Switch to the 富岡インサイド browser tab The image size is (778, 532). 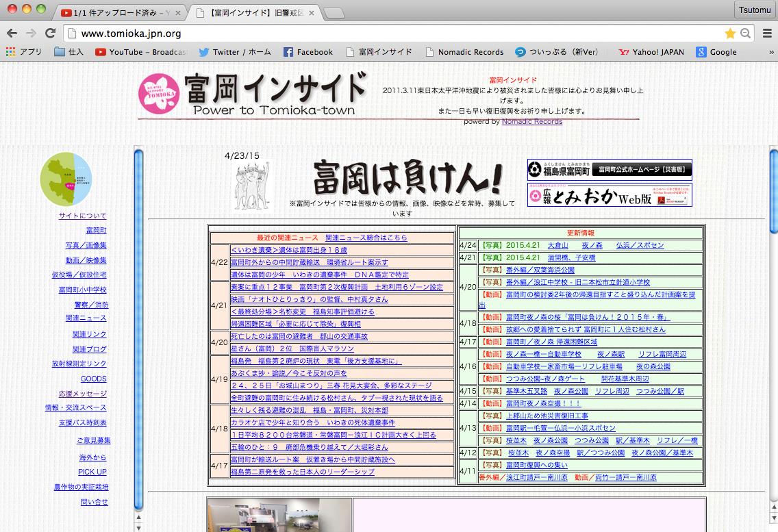point(253,12)
